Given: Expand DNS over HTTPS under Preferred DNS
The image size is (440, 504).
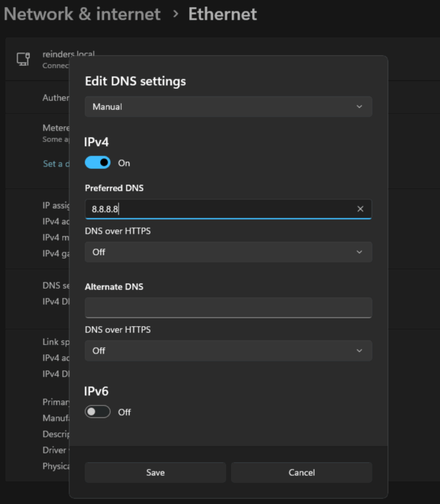Looking at the screenshot, I should [228, 252].
